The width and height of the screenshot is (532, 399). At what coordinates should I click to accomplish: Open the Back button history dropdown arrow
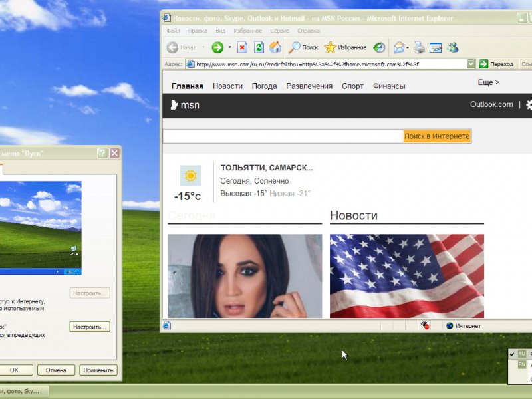pyautogui.click(x=203, y=47)
